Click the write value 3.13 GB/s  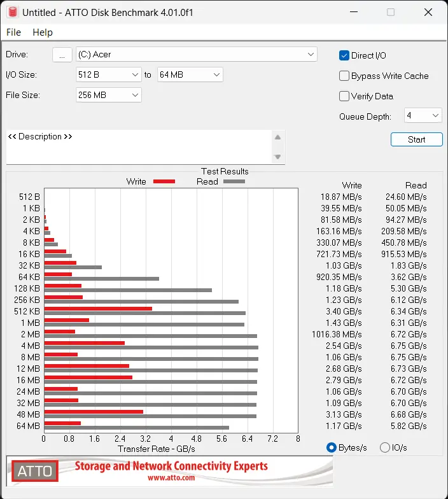(x=344, y=415)
